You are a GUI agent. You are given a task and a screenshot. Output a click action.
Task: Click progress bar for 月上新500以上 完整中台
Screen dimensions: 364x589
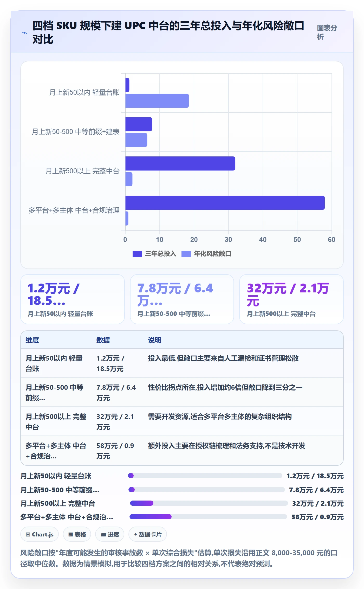(x=209, y=503)
